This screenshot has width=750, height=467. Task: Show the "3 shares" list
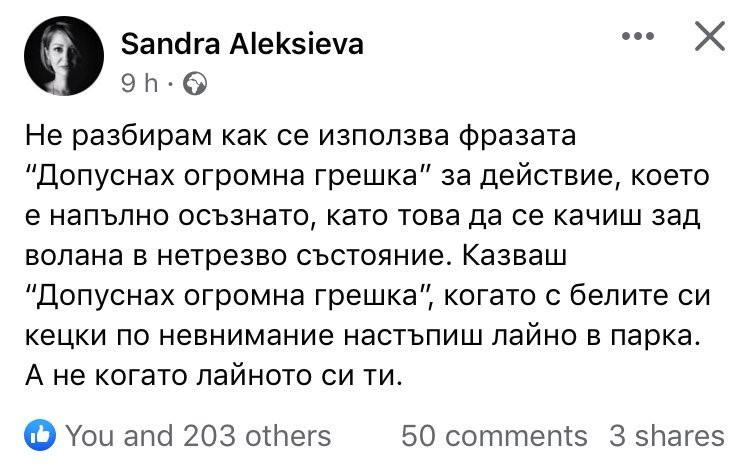click(x=666, y=435)
